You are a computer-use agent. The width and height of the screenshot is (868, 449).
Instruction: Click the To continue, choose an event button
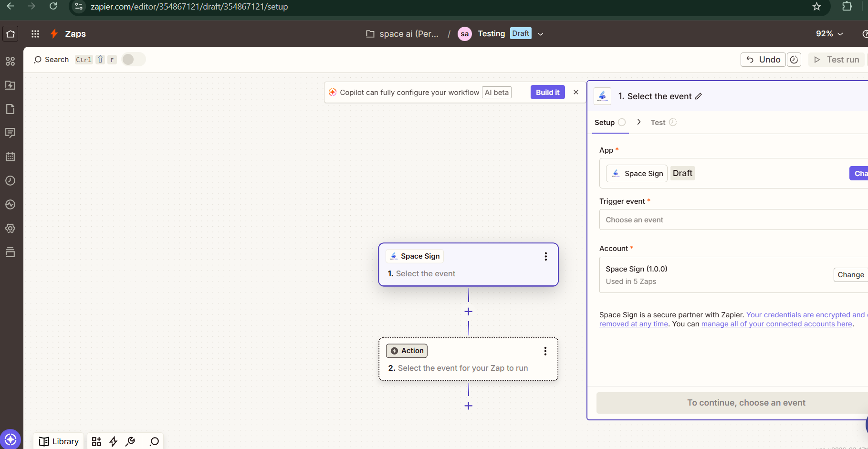(x=732, y=403)
